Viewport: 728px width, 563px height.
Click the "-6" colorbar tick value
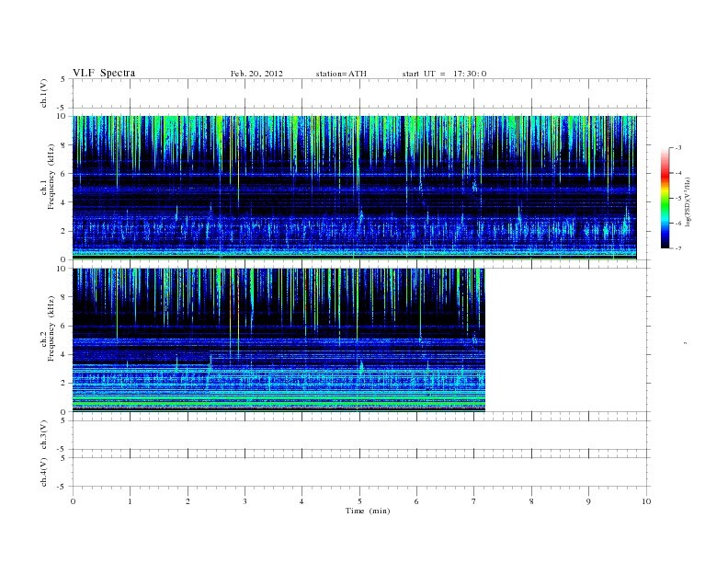tap(677, 223)
